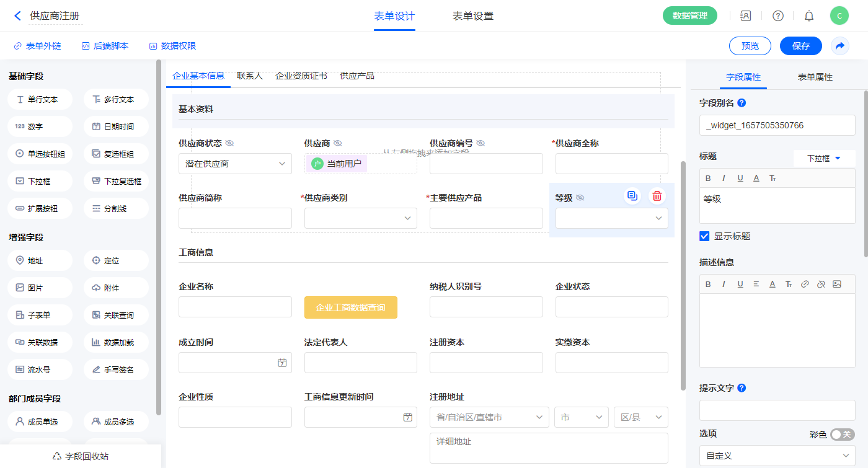Switch to the 表单设置 tab
868x468 pixels.
click(x=473, y=16)
